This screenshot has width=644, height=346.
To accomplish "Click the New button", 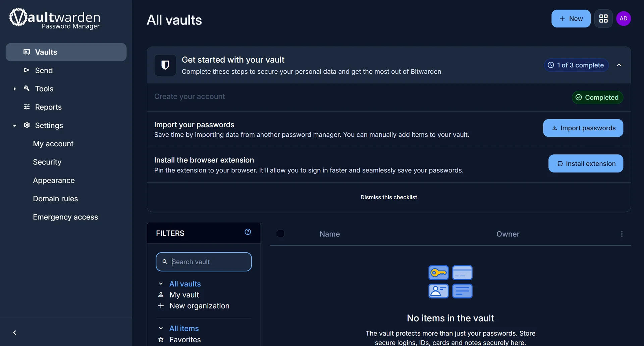I will coord(571,19).
